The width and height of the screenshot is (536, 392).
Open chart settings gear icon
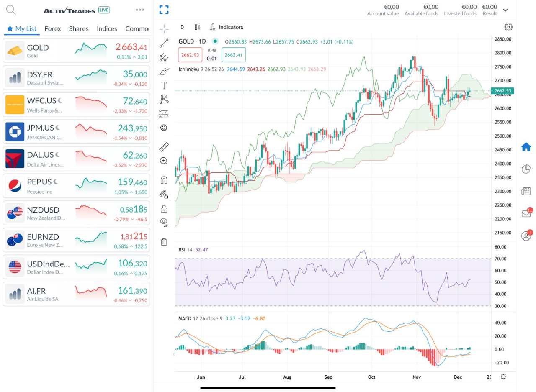point(508,27)
